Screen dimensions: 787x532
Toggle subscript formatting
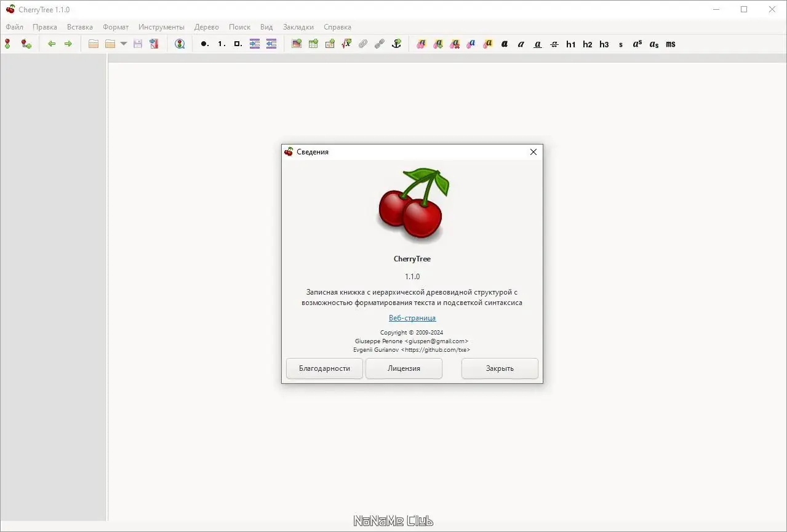pos(654,44)
